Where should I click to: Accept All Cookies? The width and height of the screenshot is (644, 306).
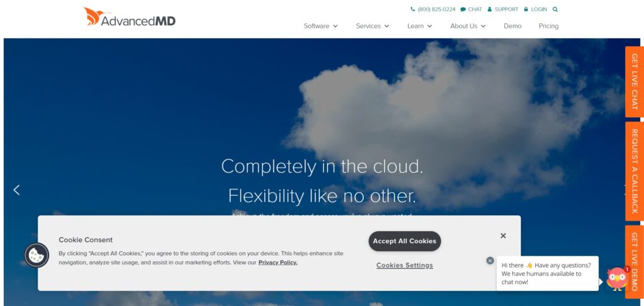point(404,241)
